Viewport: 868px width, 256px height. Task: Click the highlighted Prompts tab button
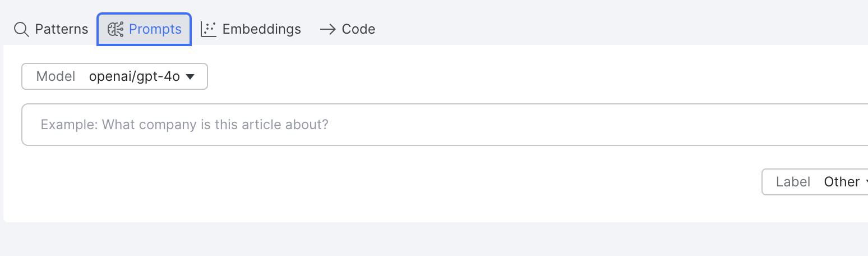144,29
